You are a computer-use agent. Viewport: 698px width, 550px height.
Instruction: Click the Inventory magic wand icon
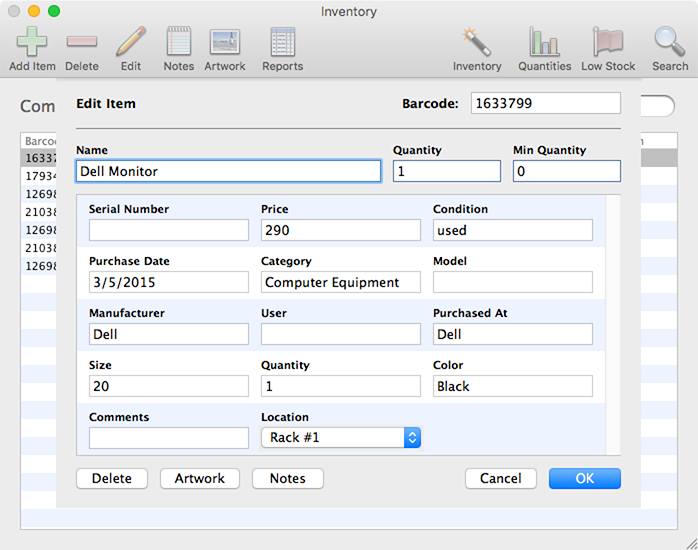477,41
